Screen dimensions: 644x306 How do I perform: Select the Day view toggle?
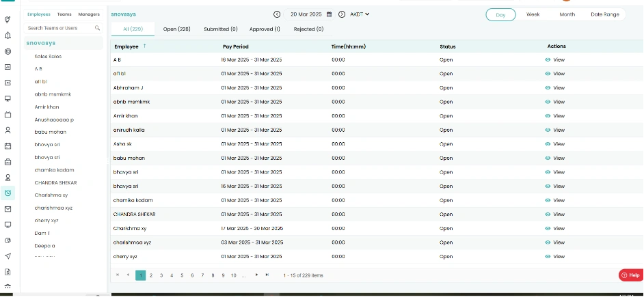500,15
